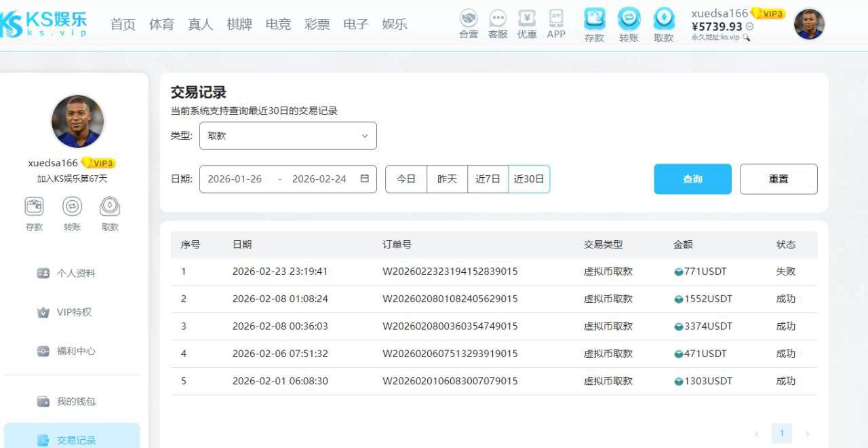Toggle balance visibility icon beside ¥5739.93
Screen dimensions: 868x448
click(749, 26)
